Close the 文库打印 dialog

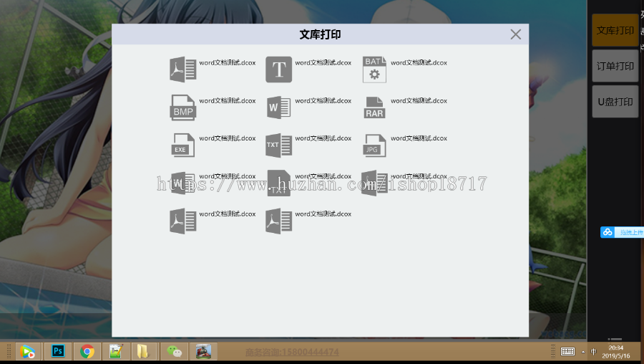[515, 34]
